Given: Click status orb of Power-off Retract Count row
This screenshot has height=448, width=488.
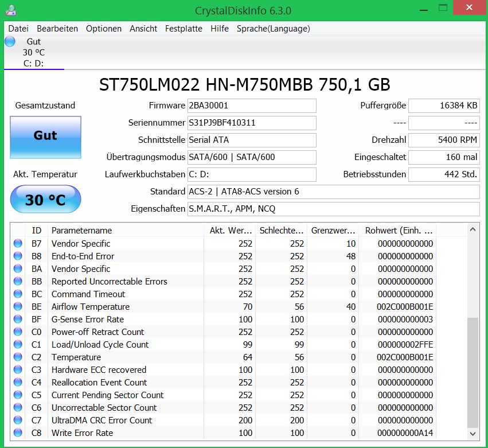Looking at the screenshot, I should click(x=18, y=332).
